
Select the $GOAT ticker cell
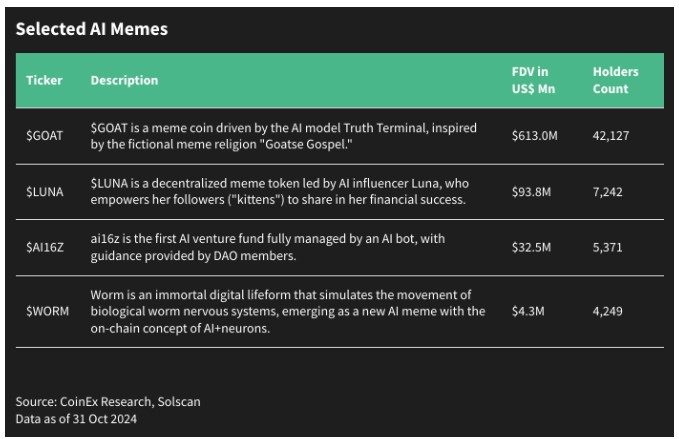(x=45, y=136)
